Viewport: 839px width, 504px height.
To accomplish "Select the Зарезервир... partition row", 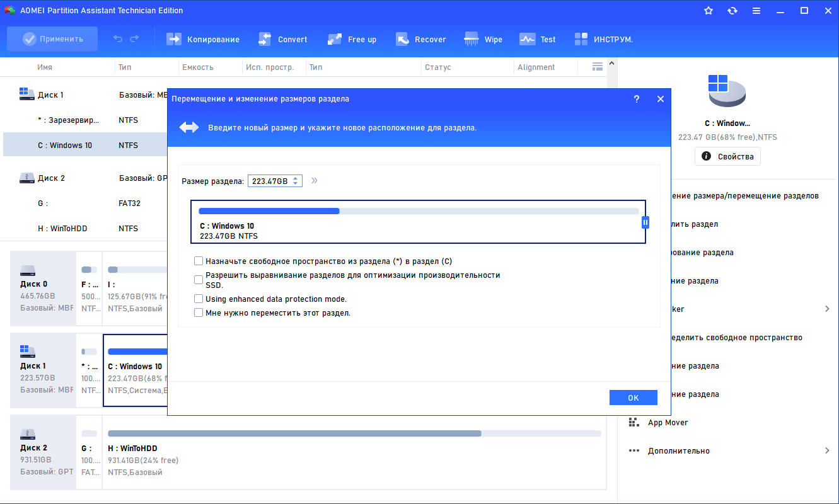I will [85, 120].
